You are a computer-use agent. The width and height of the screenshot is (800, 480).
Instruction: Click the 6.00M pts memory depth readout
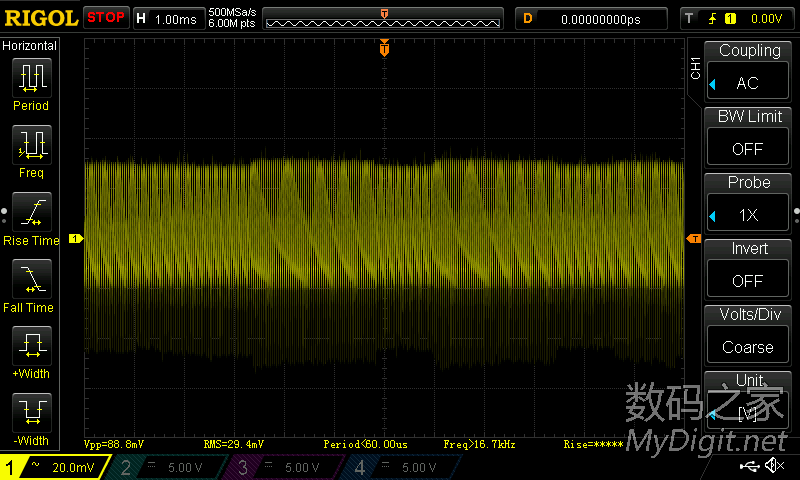tap(232, 24)
